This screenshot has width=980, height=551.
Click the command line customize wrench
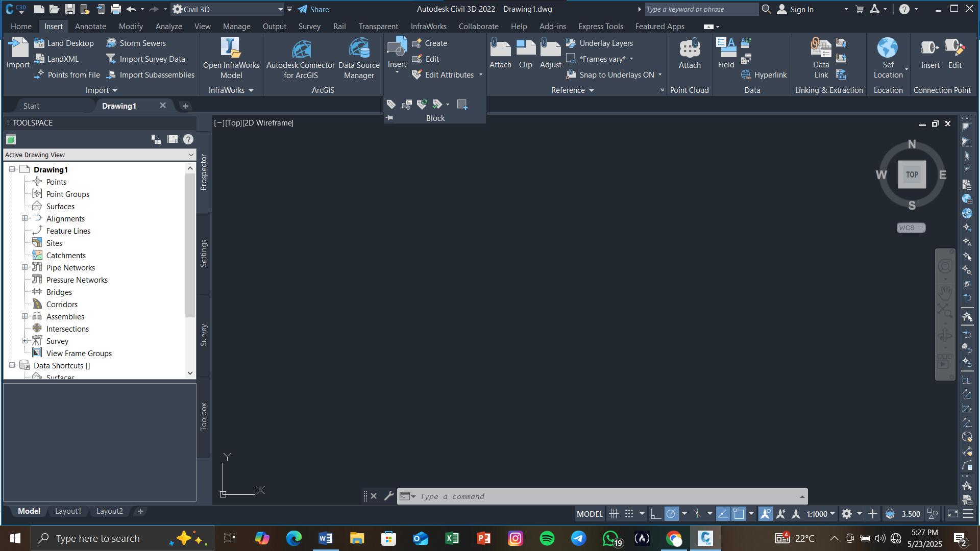click(x=389, y=496)
